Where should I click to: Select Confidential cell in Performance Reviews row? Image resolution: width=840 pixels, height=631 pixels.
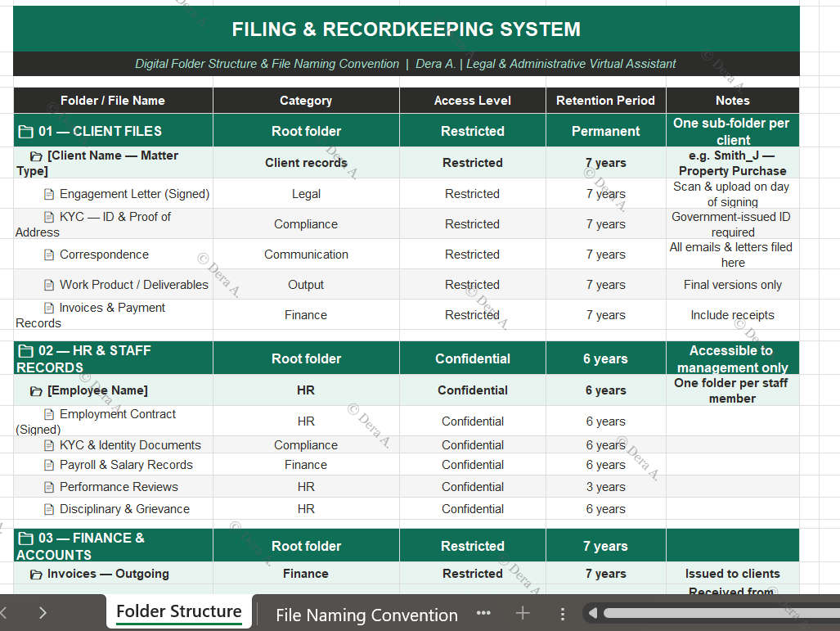pos(473,487)
